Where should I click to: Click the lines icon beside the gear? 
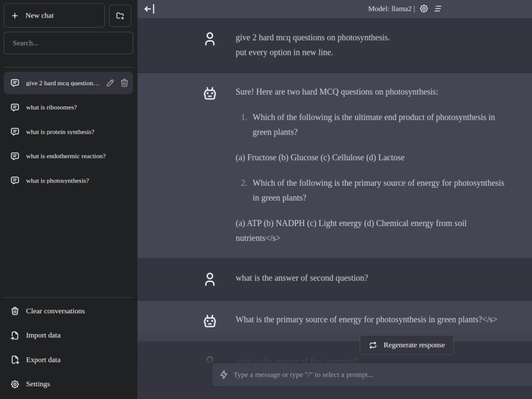pos(437,9)
